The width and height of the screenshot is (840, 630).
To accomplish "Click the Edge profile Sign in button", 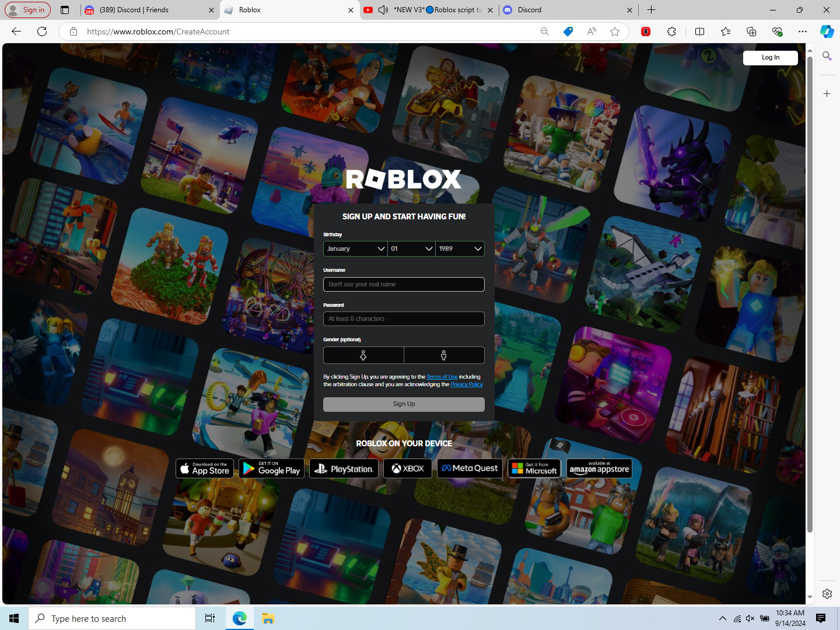I will click(27, 10).
